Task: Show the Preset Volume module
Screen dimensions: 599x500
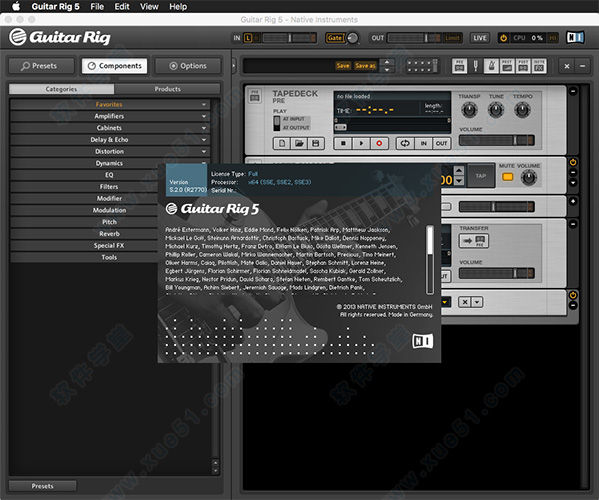Action: click(507, 66)
